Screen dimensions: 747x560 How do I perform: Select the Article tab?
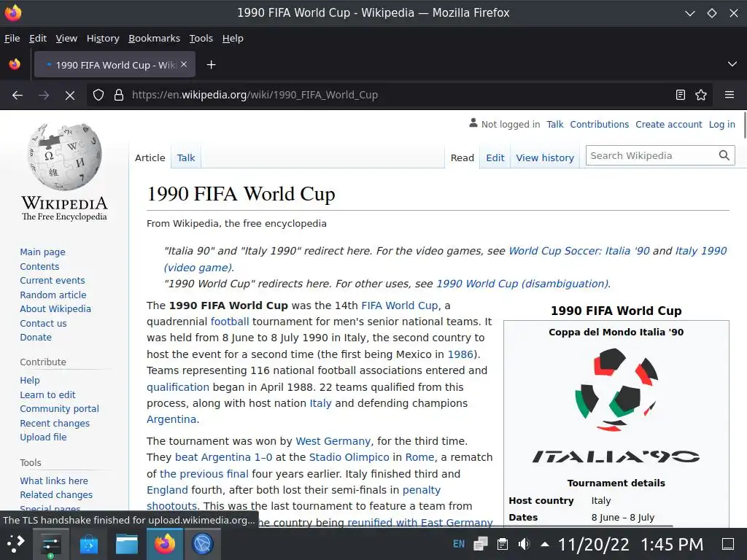pos(150,157)
